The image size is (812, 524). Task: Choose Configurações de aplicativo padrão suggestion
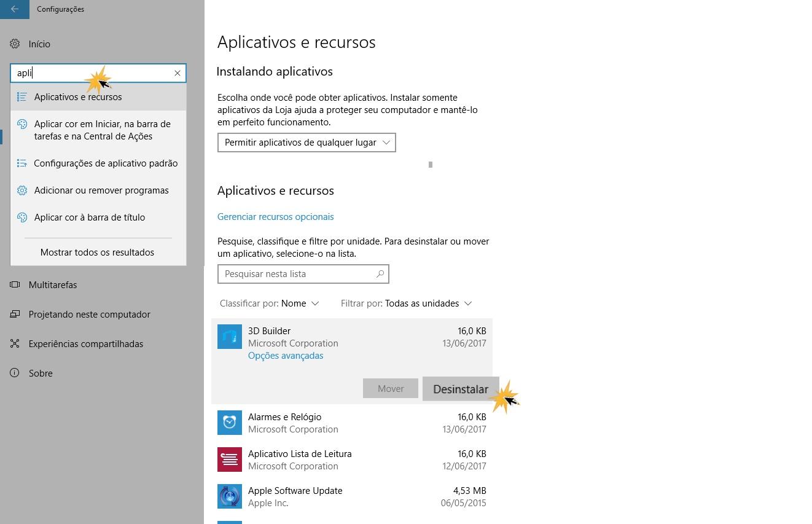click(x=98, y=163)
